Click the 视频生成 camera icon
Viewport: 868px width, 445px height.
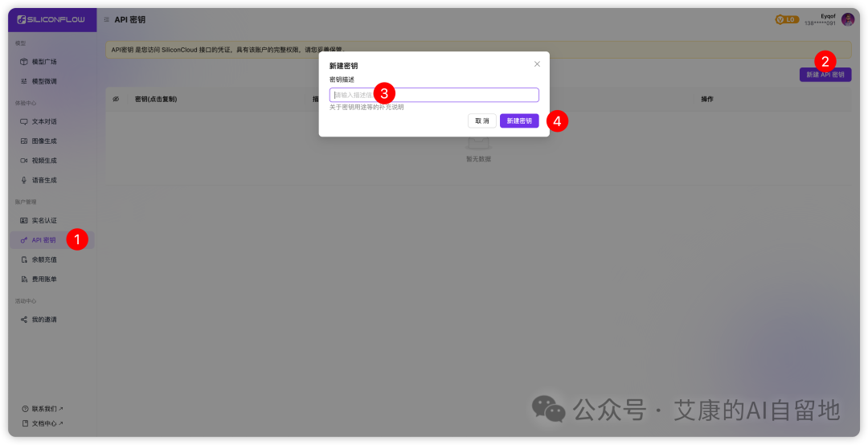click(x=24, y=161)
